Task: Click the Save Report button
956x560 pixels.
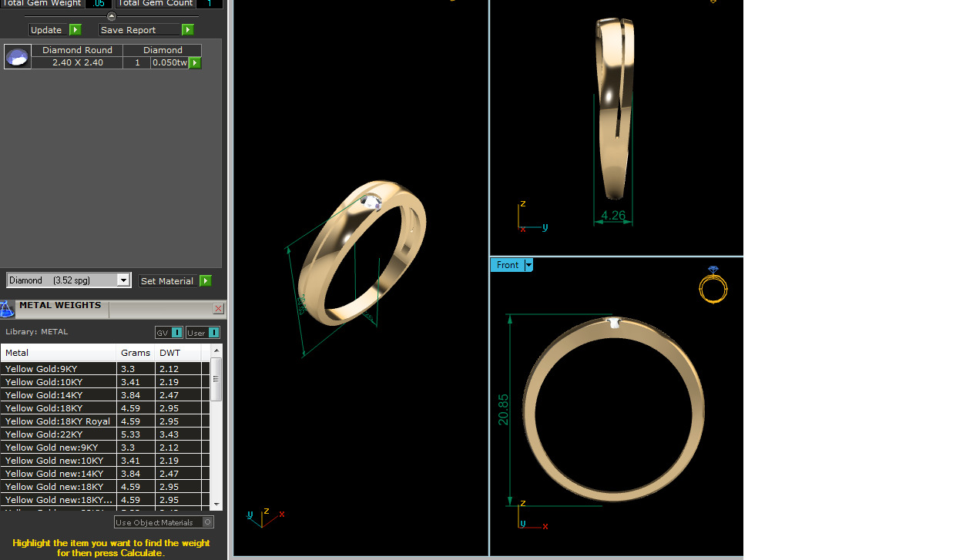Action: 146,30
